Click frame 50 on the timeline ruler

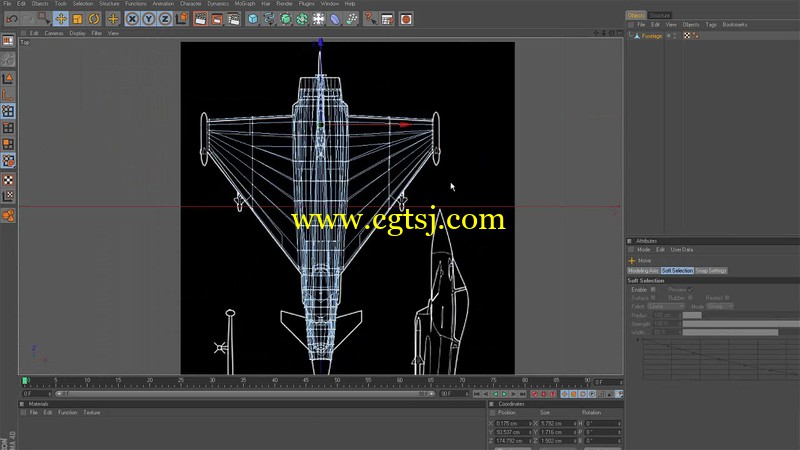click(337, 381)
